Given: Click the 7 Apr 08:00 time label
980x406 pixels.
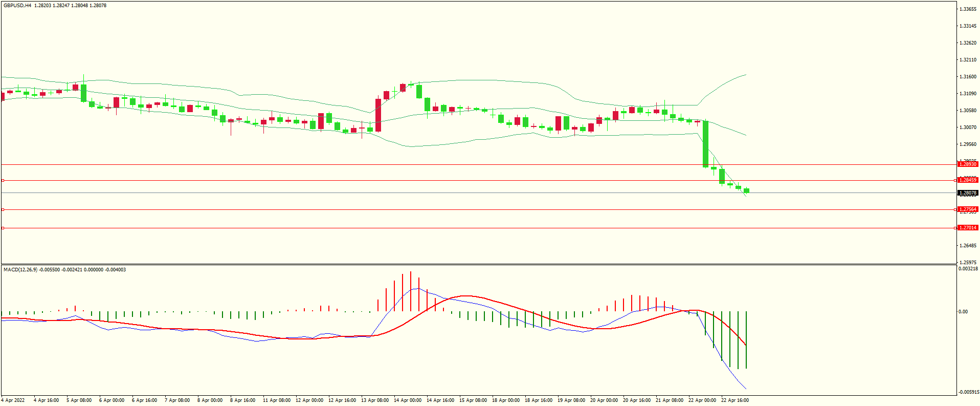Looking at the screenshot, I should (x=177, y=400).
